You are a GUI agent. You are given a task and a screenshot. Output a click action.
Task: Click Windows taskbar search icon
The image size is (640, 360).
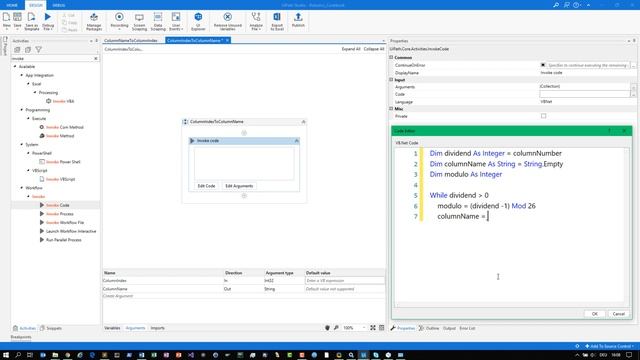(x=18, y=355)
